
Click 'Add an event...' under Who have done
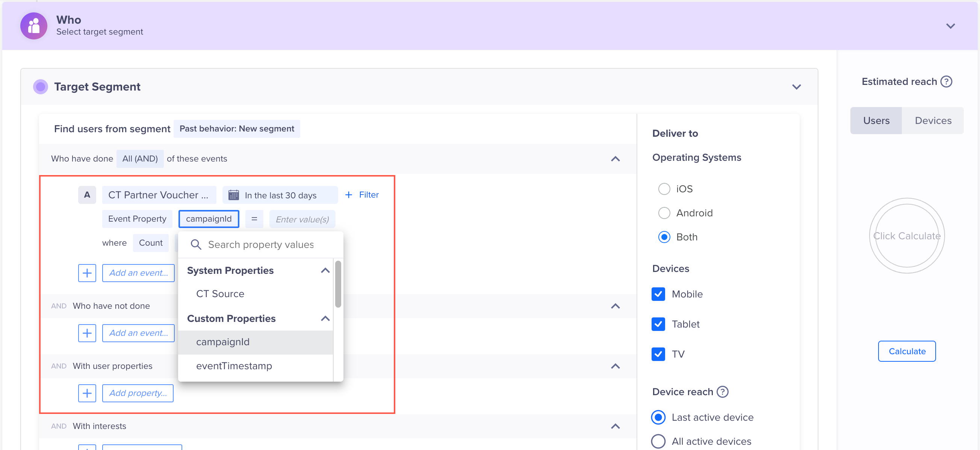pyautogui.click(x=139, y=273)
